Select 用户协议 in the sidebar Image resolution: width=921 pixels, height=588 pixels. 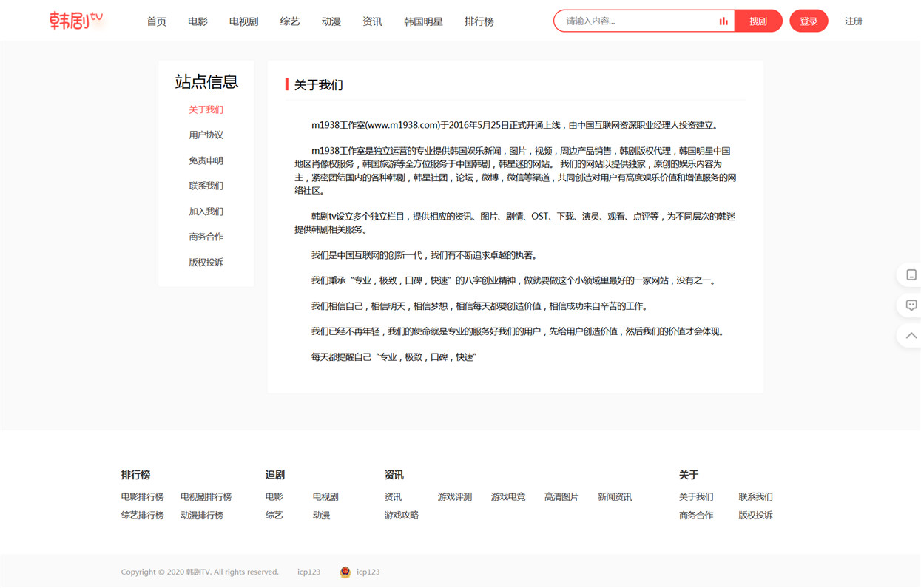[206, 135]
